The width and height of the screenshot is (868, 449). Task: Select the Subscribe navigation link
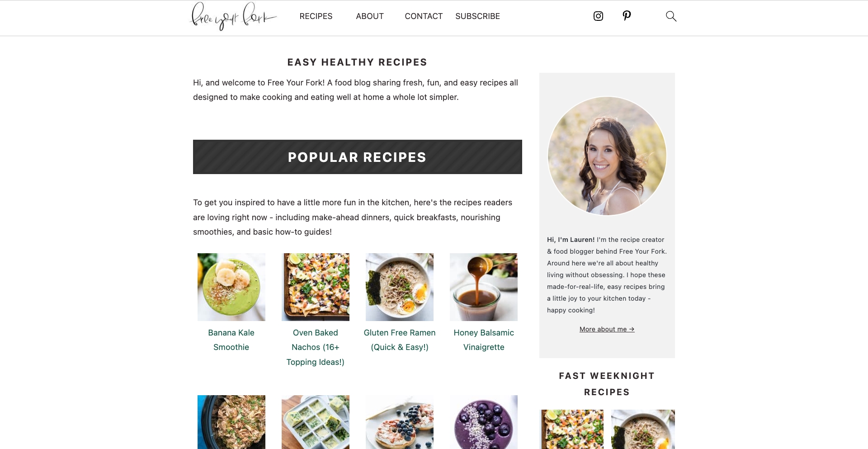click(x=477, y=16)
